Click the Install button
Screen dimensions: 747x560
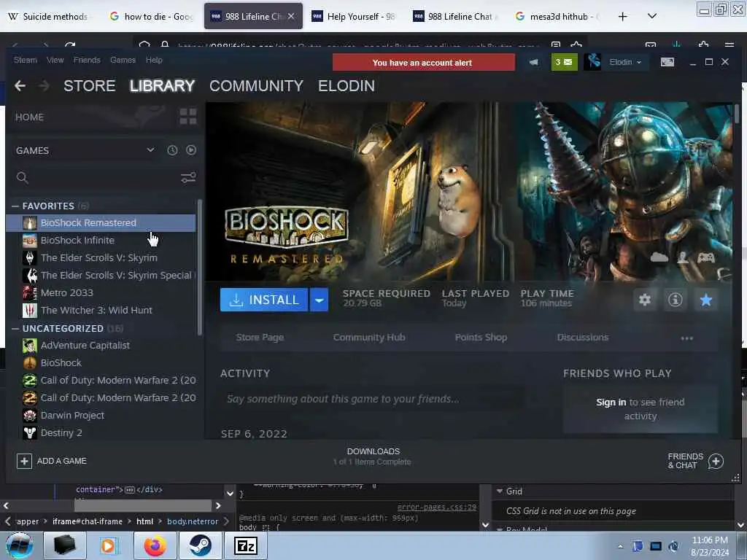click(x=264, y=300)
